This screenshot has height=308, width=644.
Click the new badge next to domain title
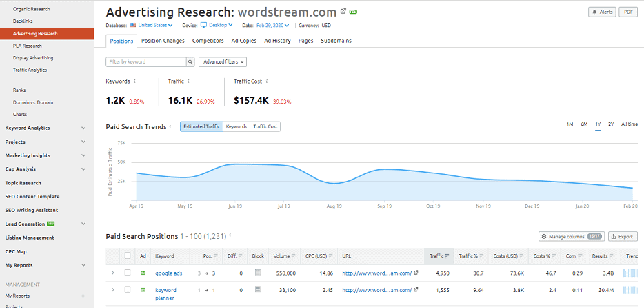click(353, 12)
